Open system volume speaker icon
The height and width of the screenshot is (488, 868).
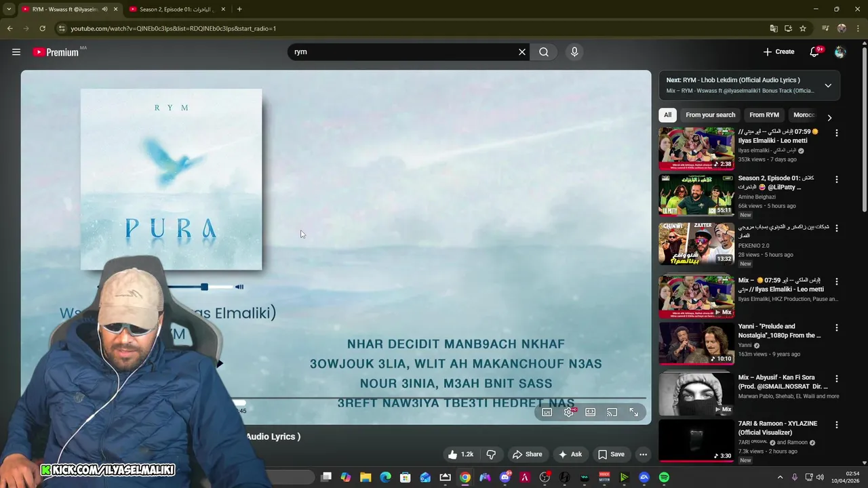819,477
